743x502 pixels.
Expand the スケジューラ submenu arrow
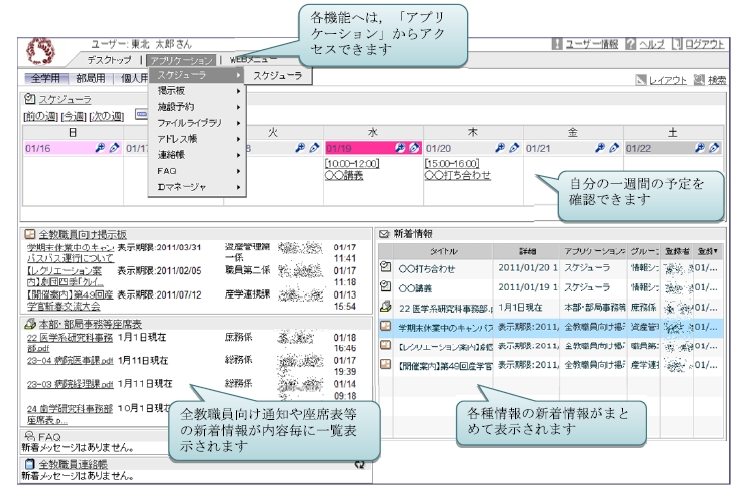(238, 75)
